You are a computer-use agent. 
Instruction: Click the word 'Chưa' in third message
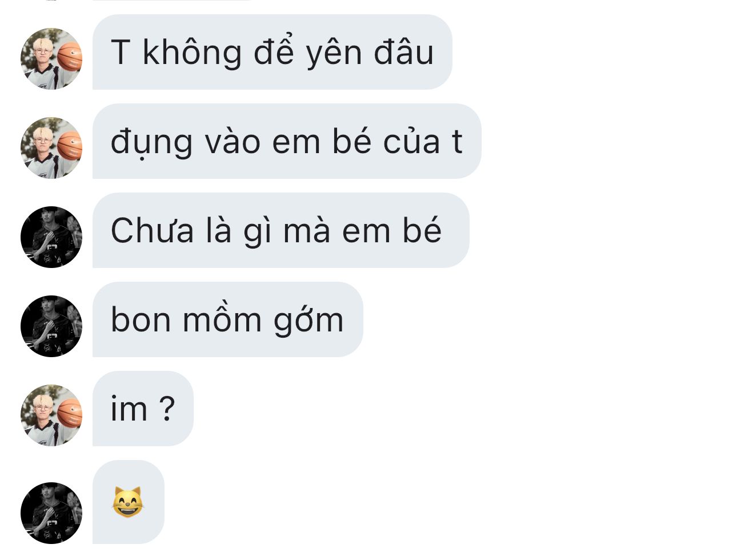tap(152, 231)
